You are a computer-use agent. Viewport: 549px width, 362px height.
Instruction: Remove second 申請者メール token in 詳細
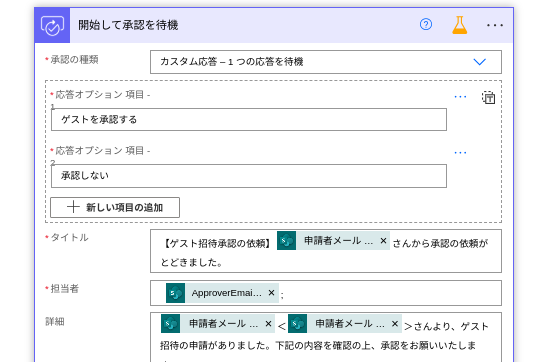click(x=395, y=324)
